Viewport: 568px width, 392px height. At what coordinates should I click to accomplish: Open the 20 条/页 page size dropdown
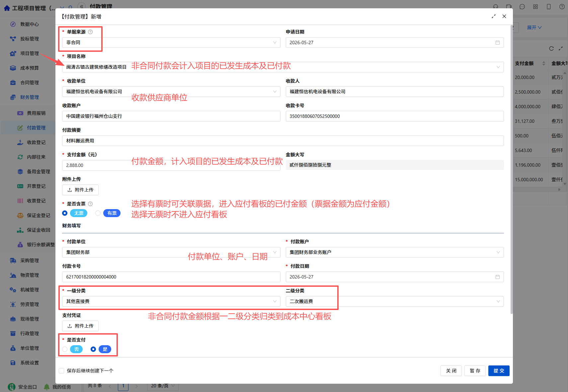[x=163, y=386]
